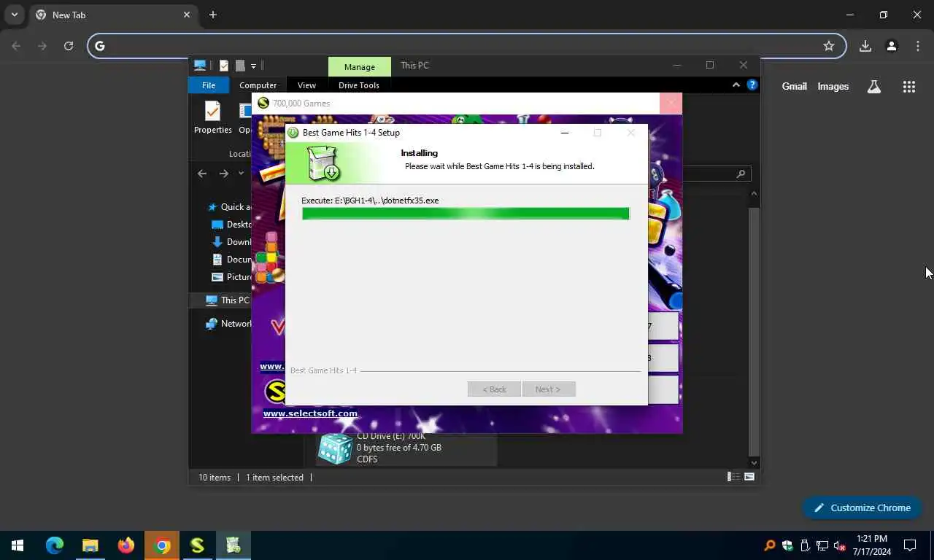
Task: Collapse the File Explorer ribbon
Action: tap(736, 85)
